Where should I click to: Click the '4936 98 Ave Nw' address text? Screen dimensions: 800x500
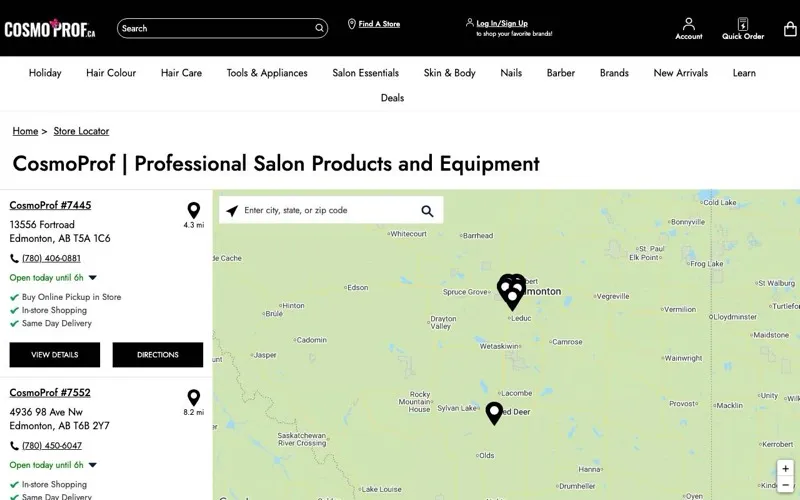coord(46,412)
